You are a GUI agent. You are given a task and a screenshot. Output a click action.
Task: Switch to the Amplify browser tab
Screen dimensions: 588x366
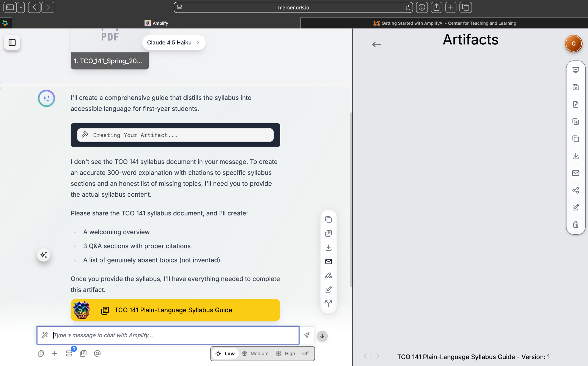tap(156, 23)
